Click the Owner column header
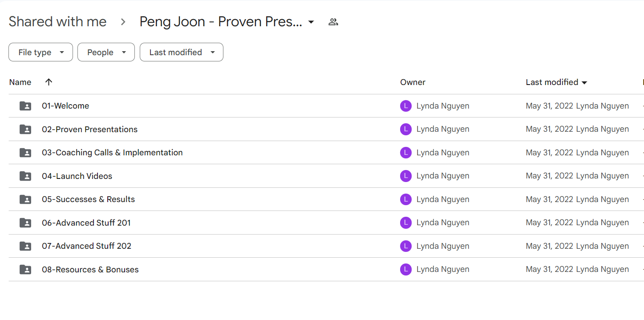 (413, 82)
